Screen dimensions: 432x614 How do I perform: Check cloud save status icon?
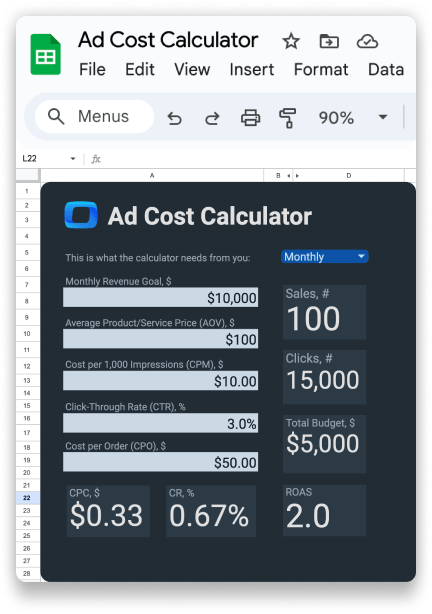pyautogui.click(x=367, y=41)
